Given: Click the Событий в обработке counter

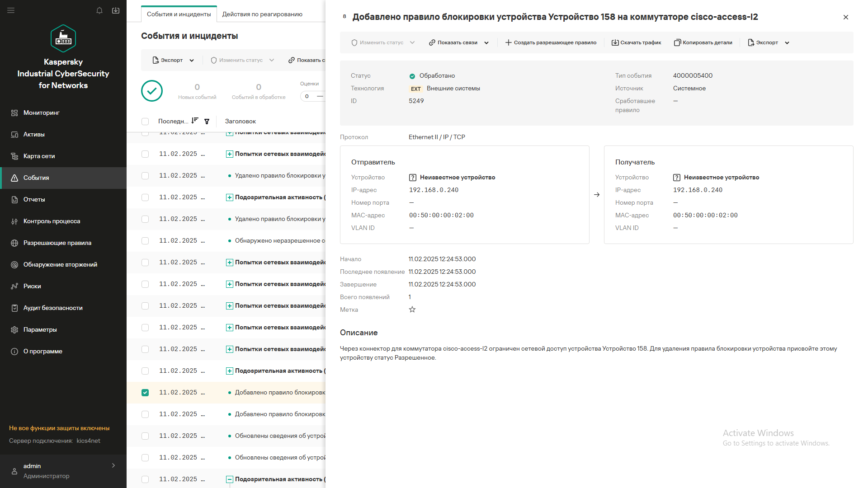Looking at the screenshot, I should pos(259,91).
